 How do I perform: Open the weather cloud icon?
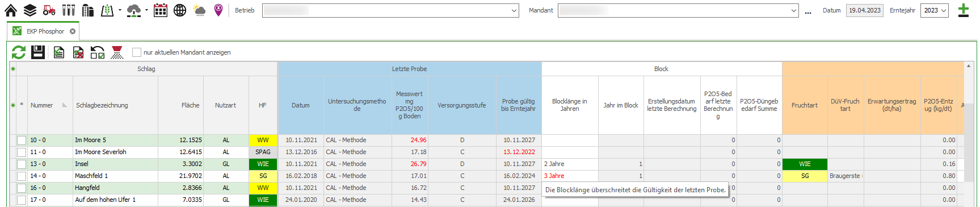[x=199, y=10]
